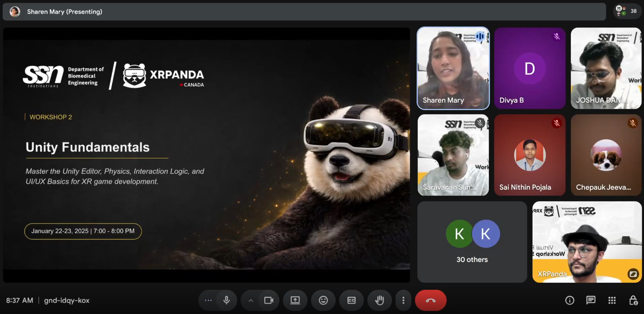The height and width of the screenshot is (314, 644).
Task: Select Sharen Mary's video tile
Action: click(453, 68)
